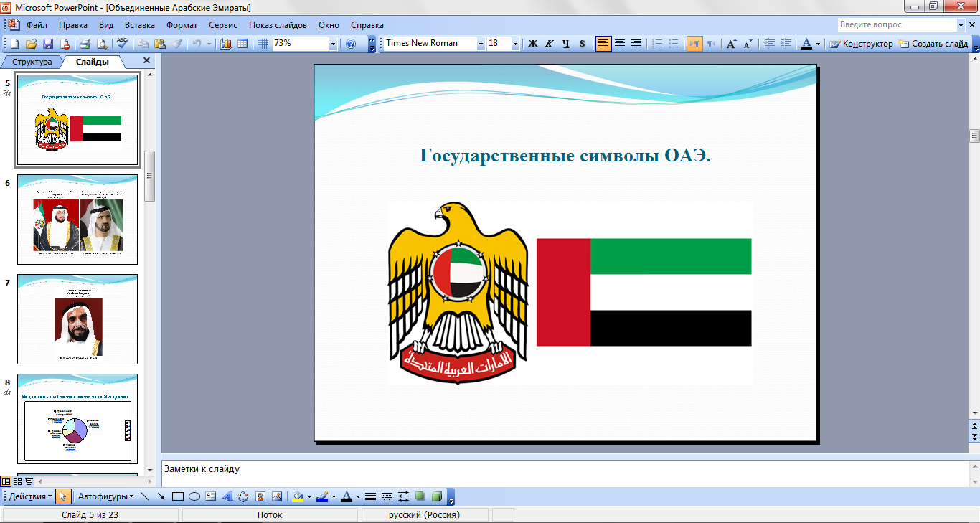Screen dimensions: 980x523
Task: Insert an organization diagram
Action: pos(244,496)
